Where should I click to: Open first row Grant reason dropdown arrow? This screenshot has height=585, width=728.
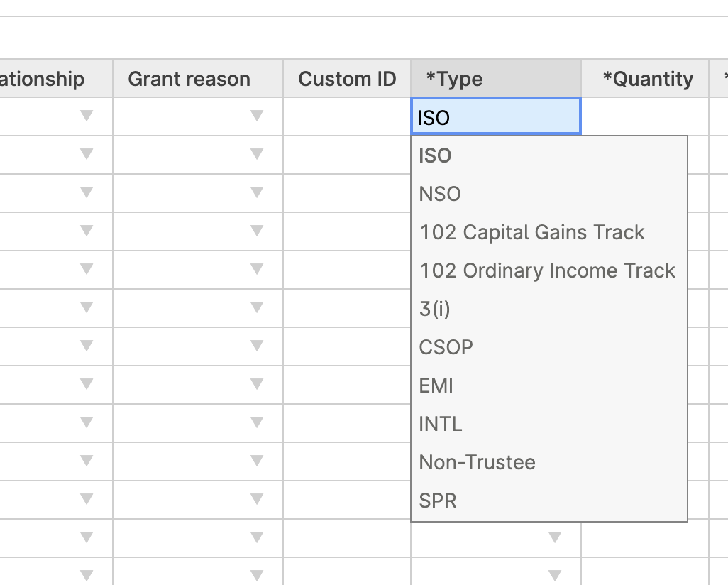click(257, 116)
